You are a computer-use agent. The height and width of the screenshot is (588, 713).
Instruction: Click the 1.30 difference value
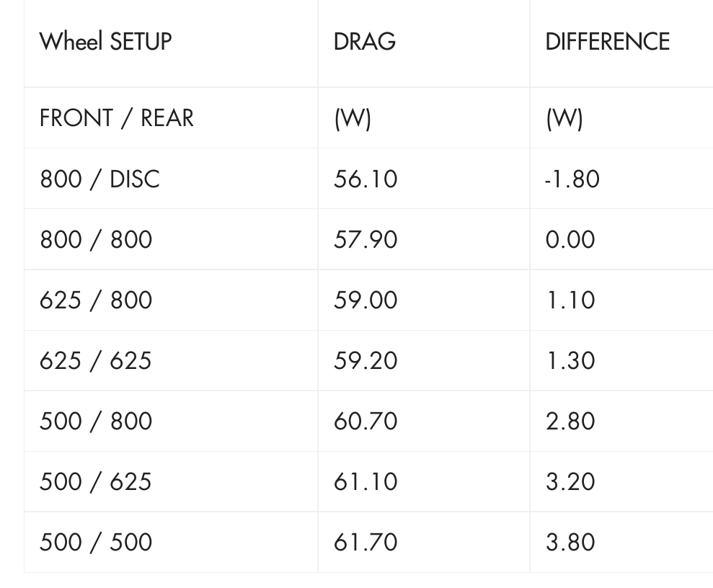tap(570, 360)
